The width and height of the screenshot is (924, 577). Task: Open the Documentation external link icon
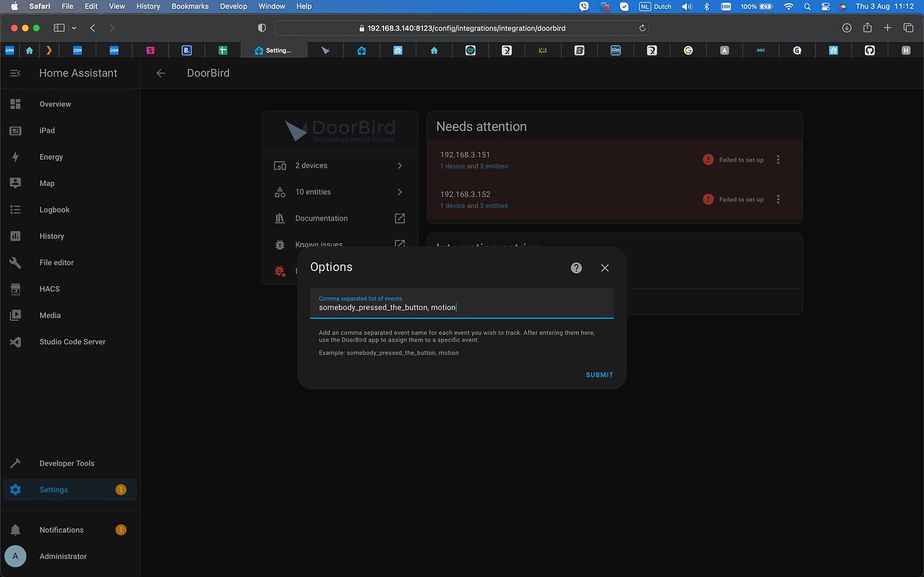pyautogui.click(x=399, y=218)
